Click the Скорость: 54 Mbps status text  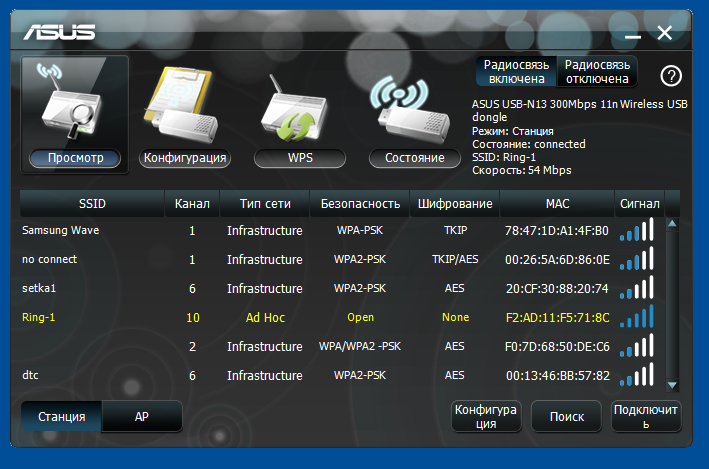522,170
